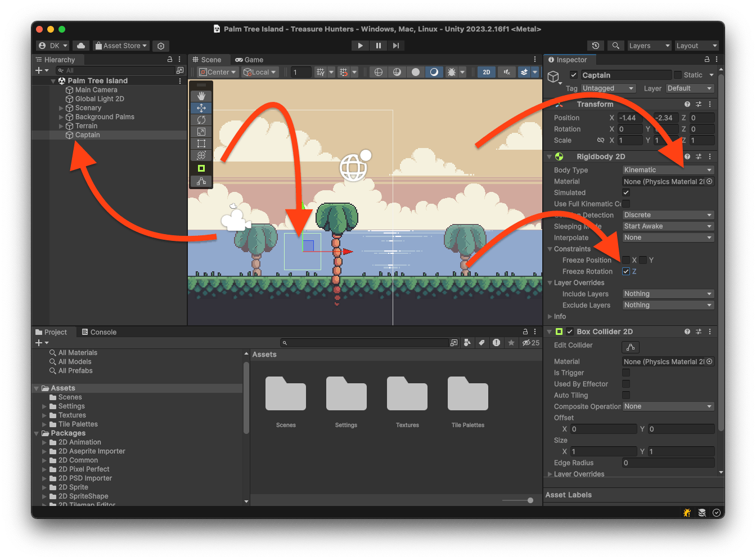The height and width of the screenshot is (560, 756).
Task: Enable Freeze Position X constraint
Action: pos(625,260)
